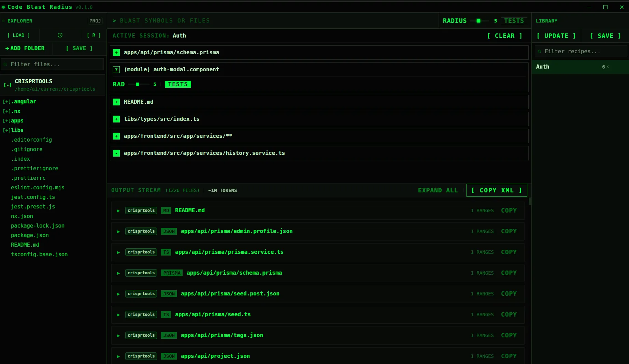
Task: Expand the README.md output stream entry
Action: (118, 210)
